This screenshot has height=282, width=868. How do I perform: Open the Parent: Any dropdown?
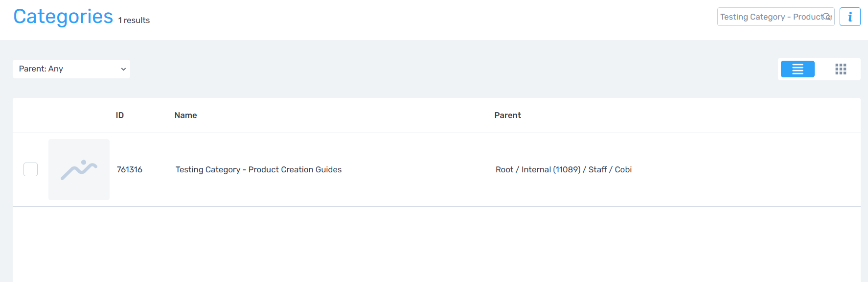[x=71, y=69]
